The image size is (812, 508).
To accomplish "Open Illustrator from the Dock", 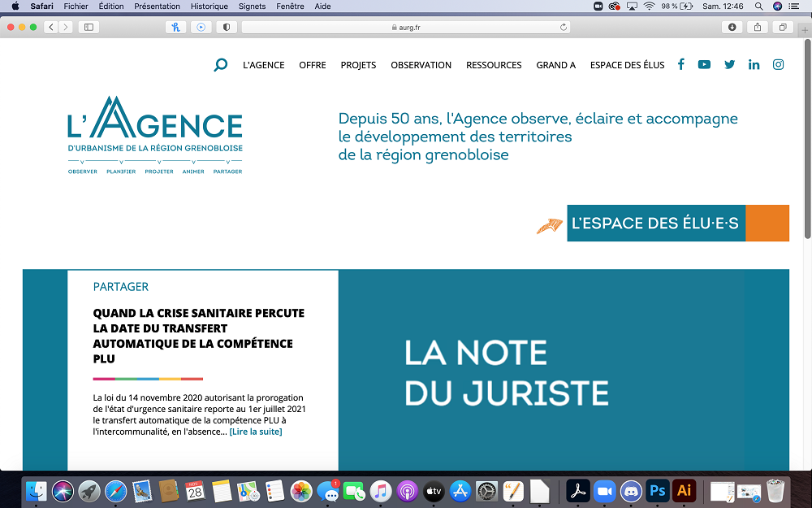I will (684, 490).
